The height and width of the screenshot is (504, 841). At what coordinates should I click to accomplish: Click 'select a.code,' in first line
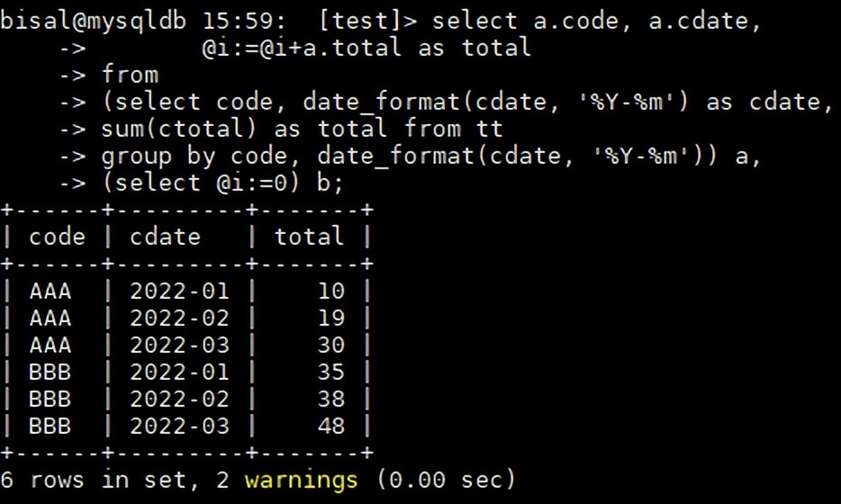pyautogui.click(x=531, y=22)
